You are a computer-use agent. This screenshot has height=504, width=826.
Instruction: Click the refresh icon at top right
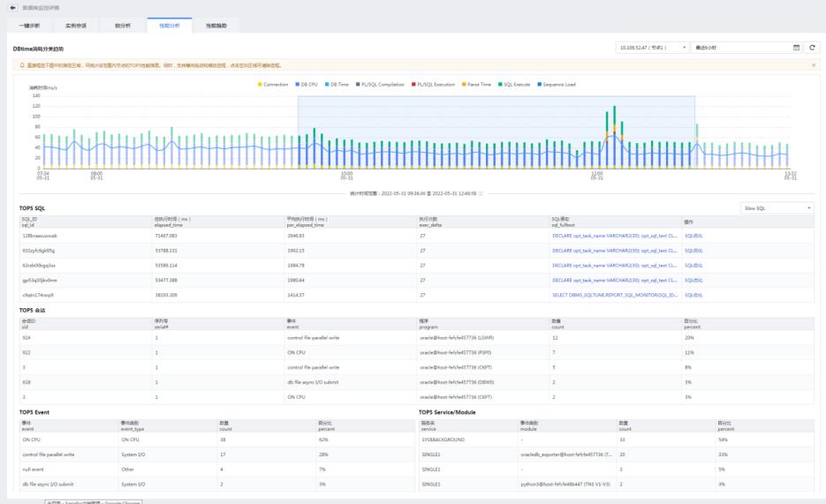813,48
